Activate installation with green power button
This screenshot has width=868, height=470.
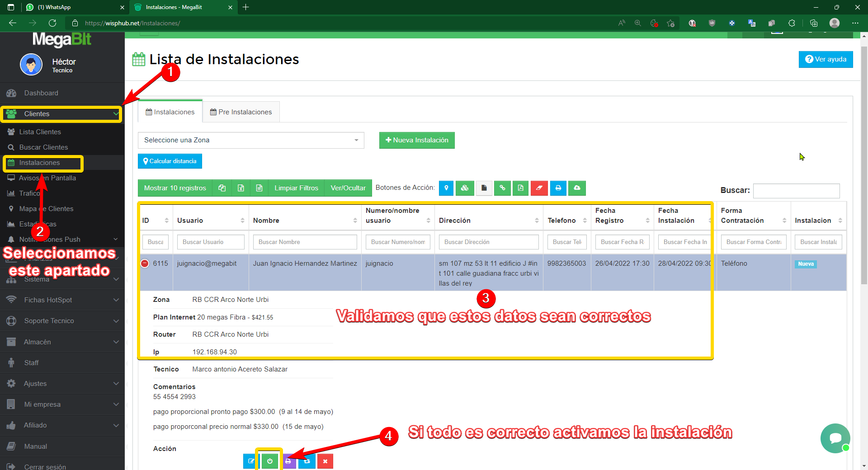270,461
